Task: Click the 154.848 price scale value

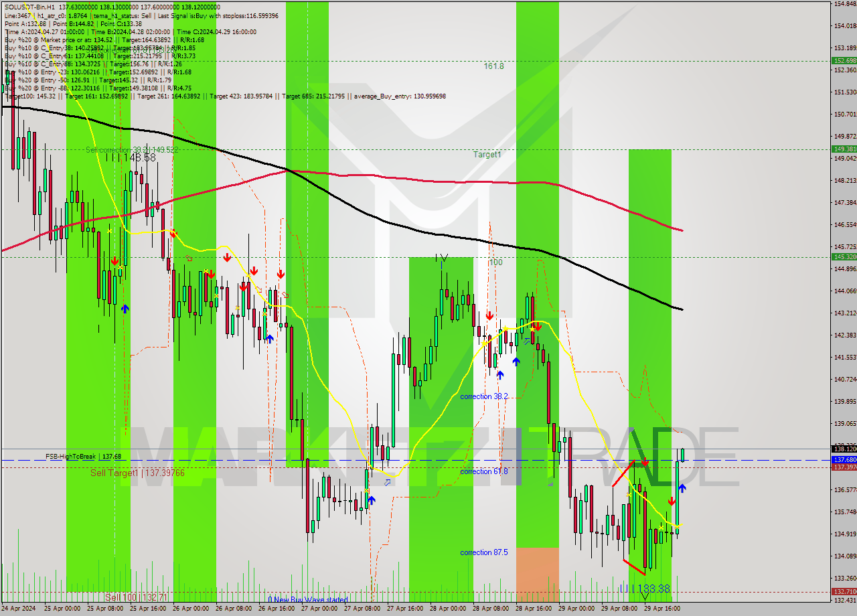Action: (x=845, y=4)
